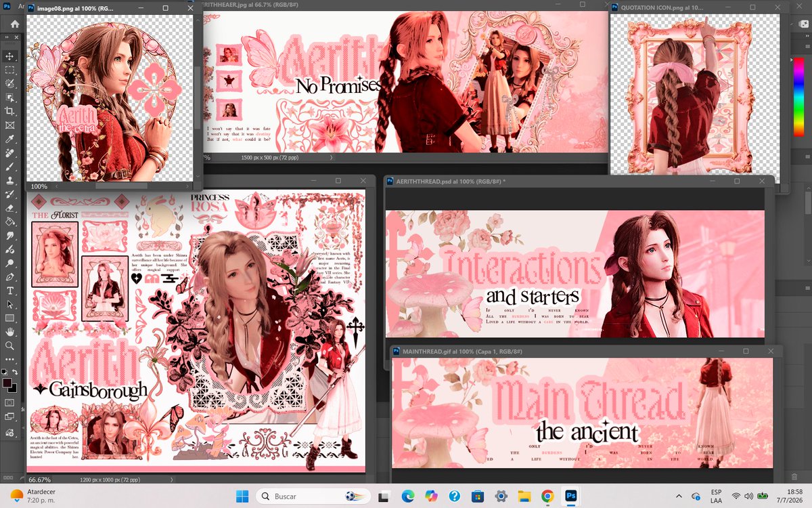812x508 pixels.
Task: Click the 100% zoom field in image08.png
Action: [39, 186]
